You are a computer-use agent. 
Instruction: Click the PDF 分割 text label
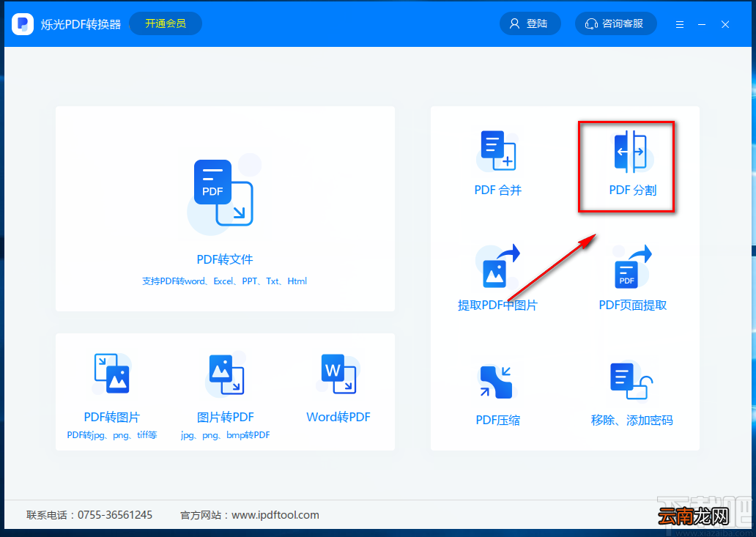tap(633, 190)
